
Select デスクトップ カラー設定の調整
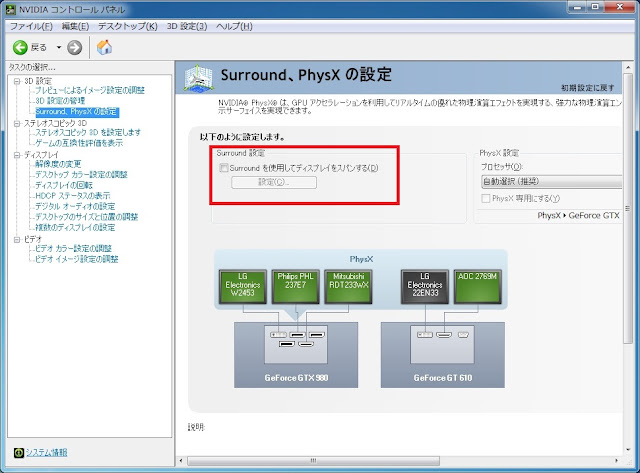coord(81,175)
